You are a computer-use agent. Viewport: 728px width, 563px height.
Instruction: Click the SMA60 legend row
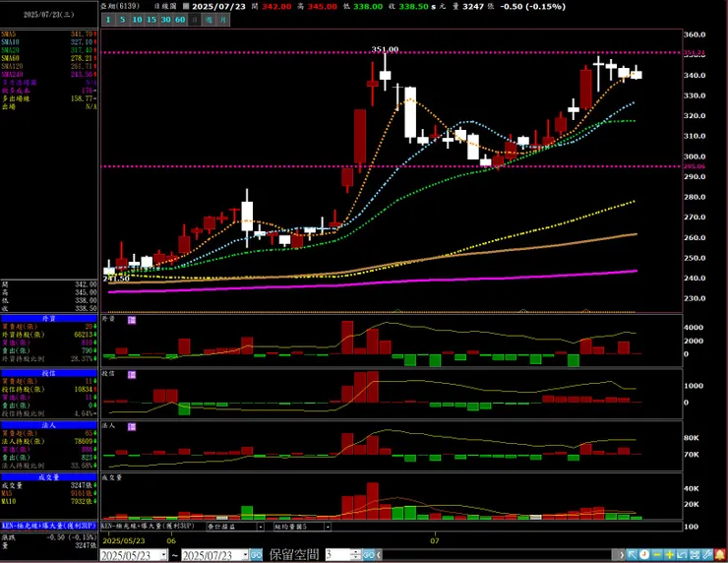coord(49,58)
